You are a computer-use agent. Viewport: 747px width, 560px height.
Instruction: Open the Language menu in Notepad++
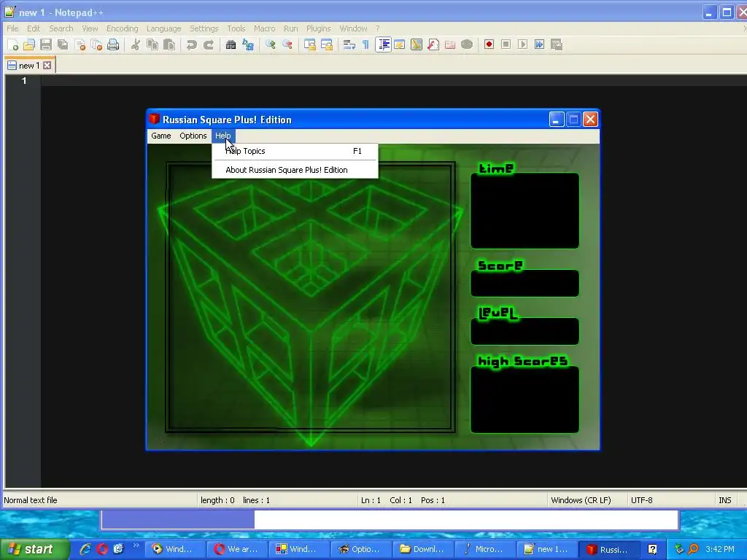[163, 28]
